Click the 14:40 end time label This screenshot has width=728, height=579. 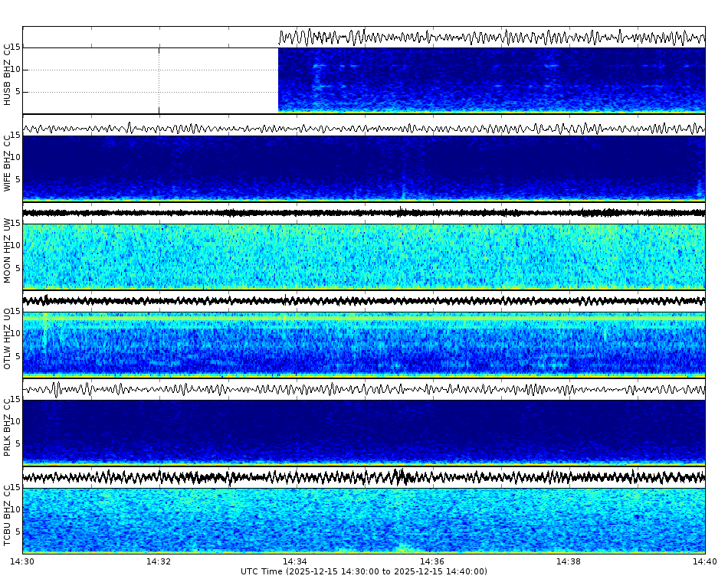(x=705, y=560)
